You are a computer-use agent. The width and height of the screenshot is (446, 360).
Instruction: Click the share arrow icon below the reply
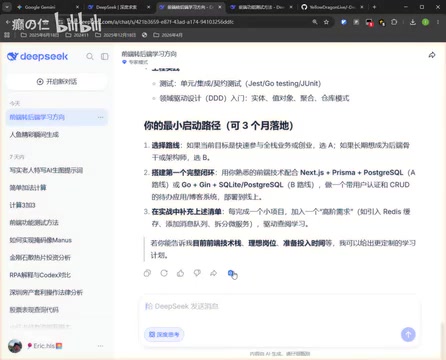[x=213, y=273]
